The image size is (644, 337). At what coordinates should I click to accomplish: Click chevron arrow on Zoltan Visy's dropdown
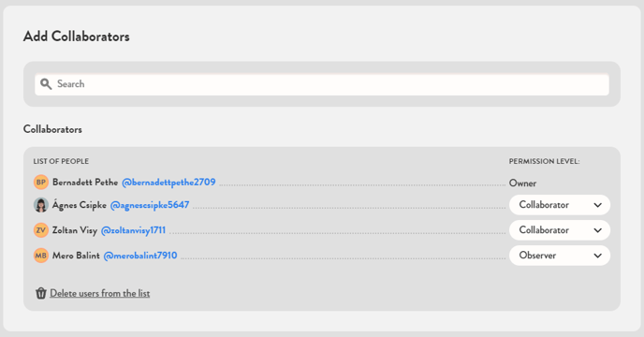[x=597, y=230]
